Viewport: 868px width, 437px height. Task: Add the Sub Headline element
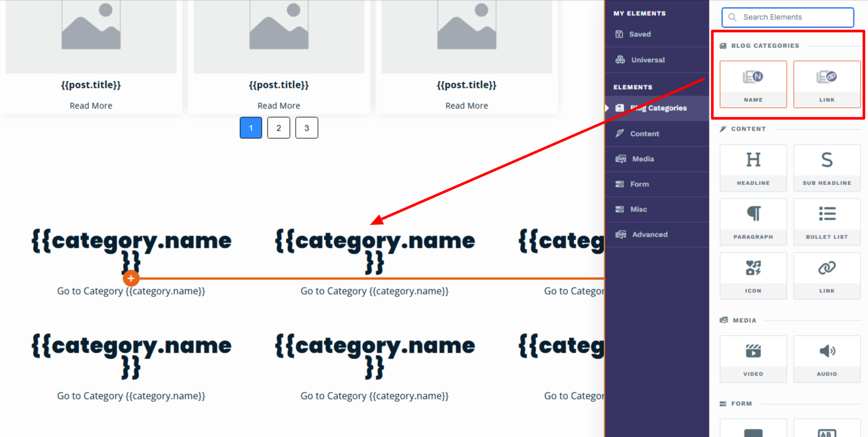827,168
